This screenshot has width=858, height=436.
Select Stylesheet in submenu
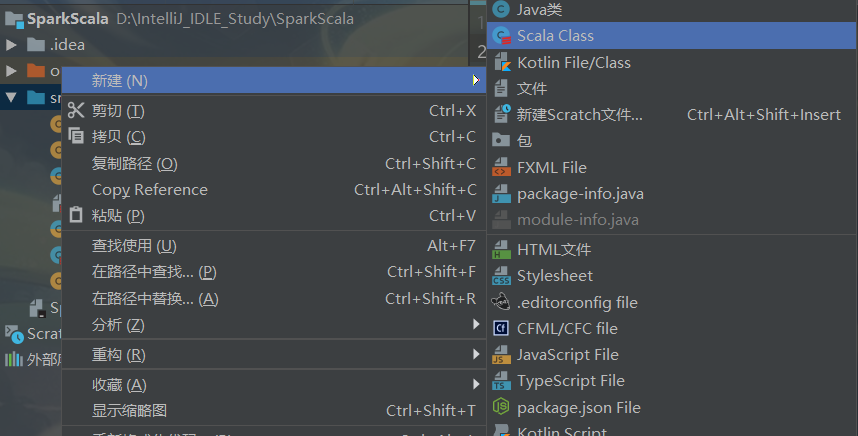pyautogui.click(x=671, y=276)
